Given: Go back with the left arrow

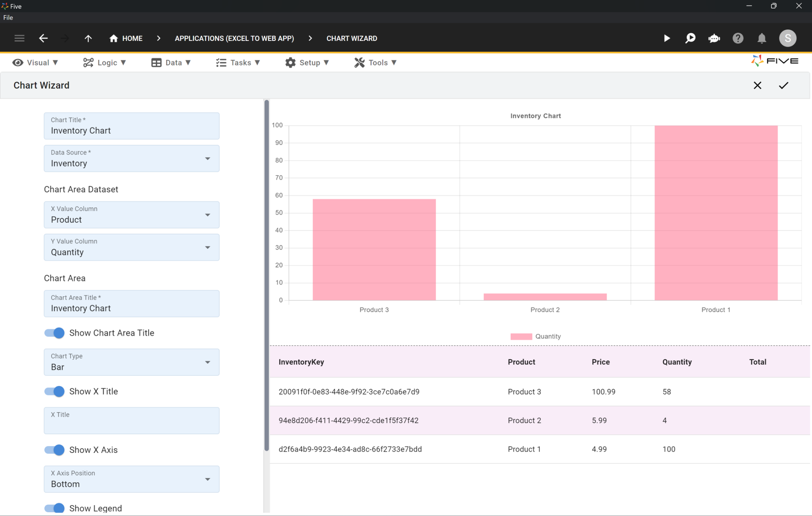Looking at the screenshot, I should point(43,38).
